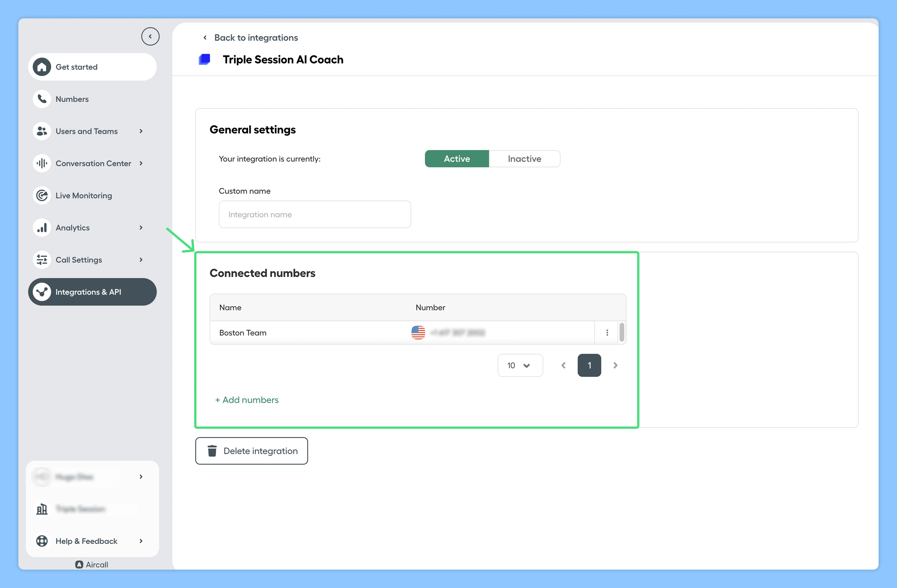The height and width of the screenshot is (588, 897).
Task: Click the Get started home icon
Action: [42, 67]
